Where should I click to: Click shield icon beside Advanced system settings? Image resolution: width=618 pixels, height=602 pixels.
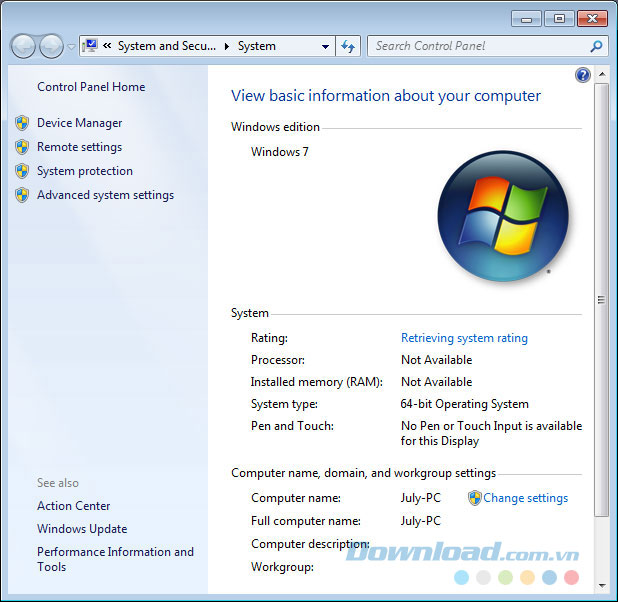(22, 195)
